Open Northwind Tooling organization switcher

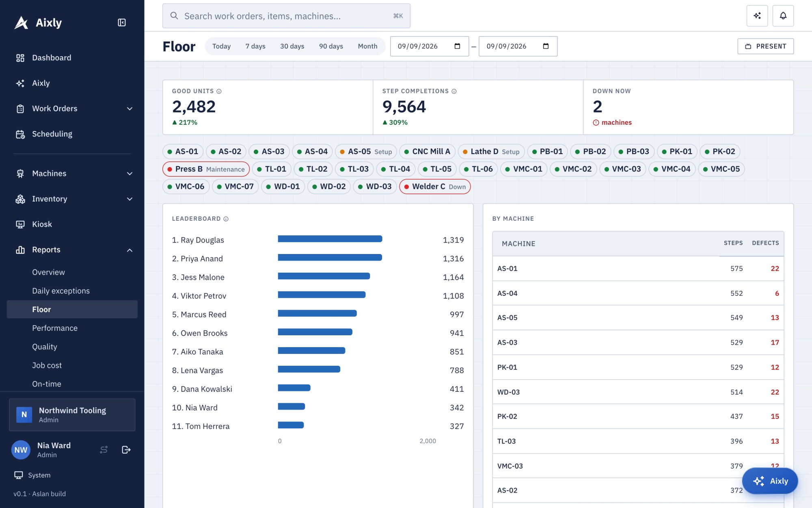72,415
